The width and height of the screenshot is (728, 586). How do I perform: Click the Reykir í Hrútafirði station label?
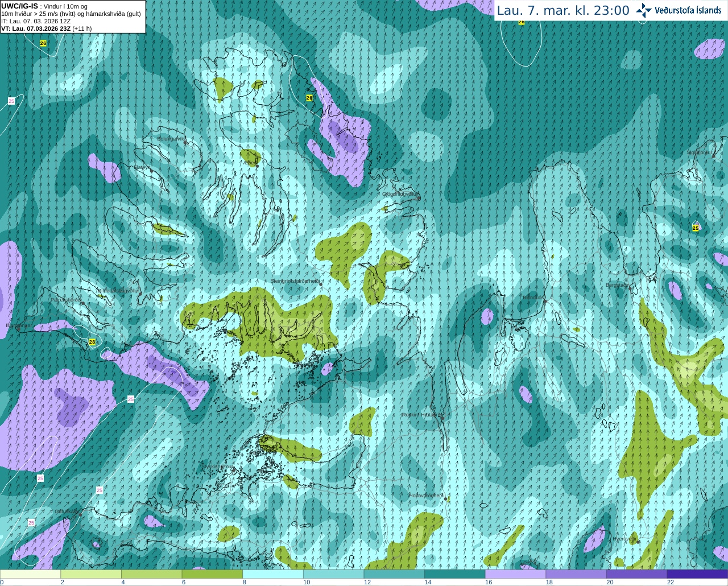(x=421, y=415)
